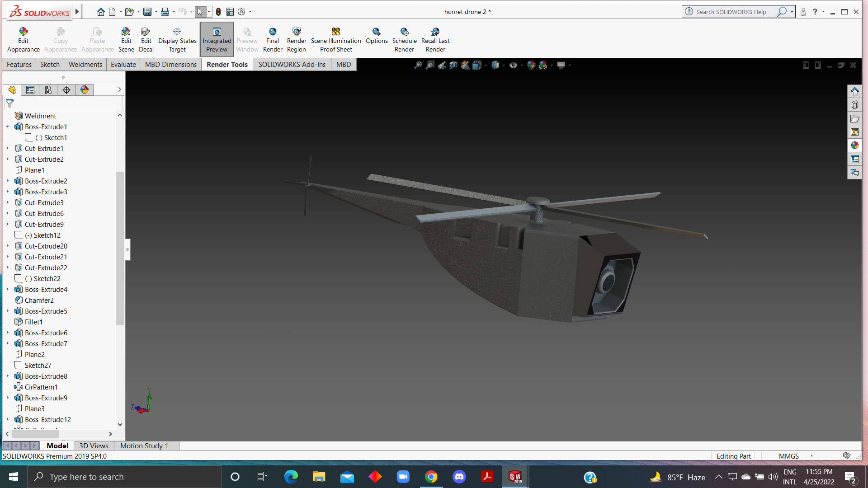Screen dimensions: 868x488
Task: Open the Appearances color ball in the task pane
Action: click(x=854, y=145)
